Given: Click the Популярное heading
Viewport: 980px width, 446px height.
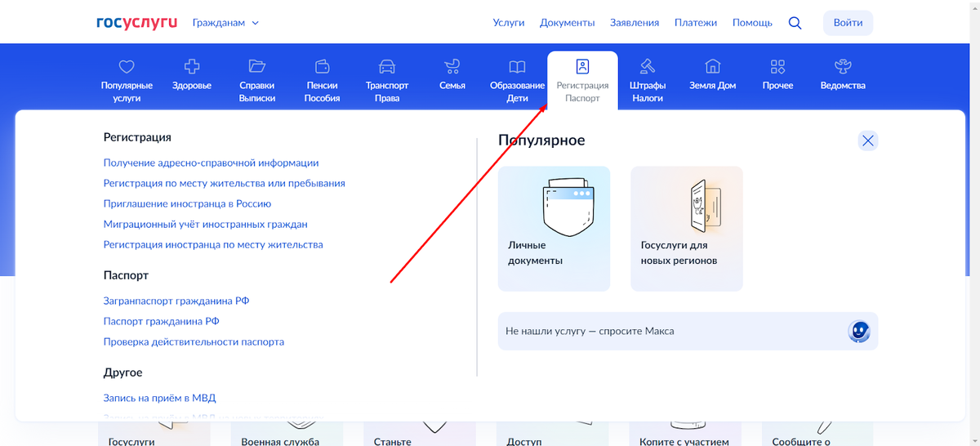Looking at the screenshot, I should 541,140.
